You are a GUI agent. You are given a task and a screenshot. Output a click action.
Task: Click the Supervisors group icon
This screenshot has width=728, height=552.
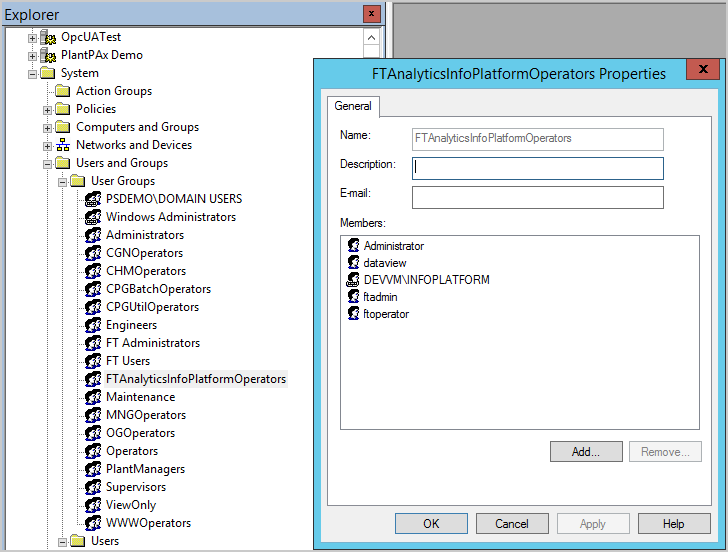(93, 487)
